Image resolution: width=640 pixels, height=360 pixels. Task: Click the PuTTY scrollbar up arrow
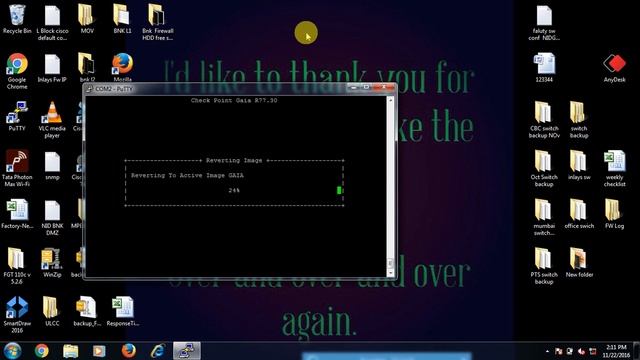tap(390, 100)
